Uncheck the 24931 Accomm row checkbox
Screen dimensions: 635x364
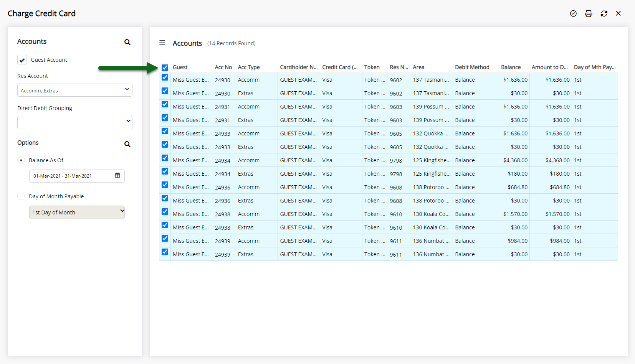165,104
